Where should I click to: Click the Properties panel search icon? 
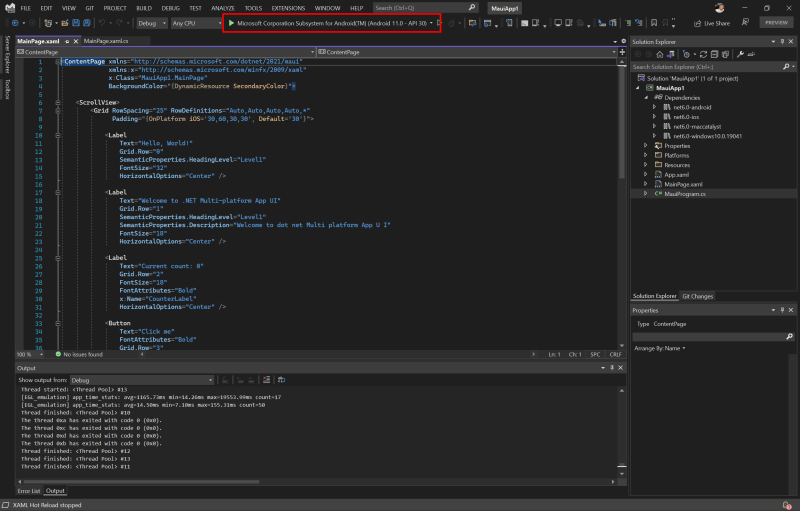coord(789,337)
